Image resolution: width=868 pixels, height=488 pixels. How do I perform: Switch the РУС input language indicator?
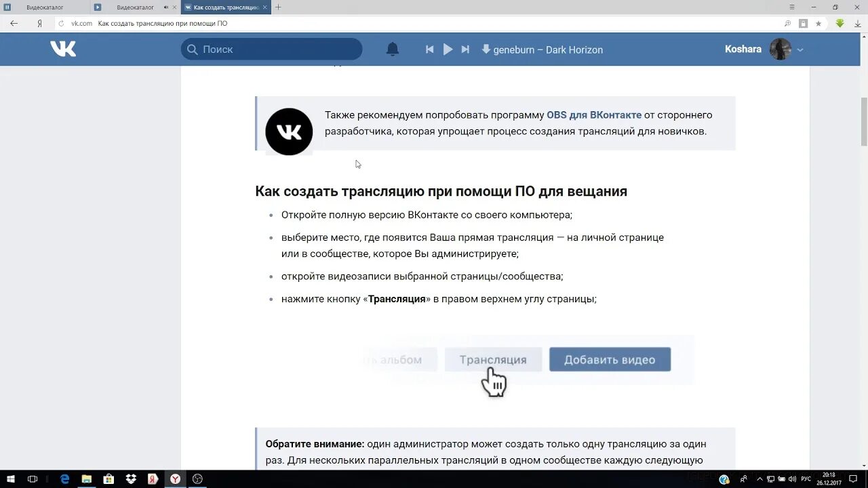coord(806,479)
